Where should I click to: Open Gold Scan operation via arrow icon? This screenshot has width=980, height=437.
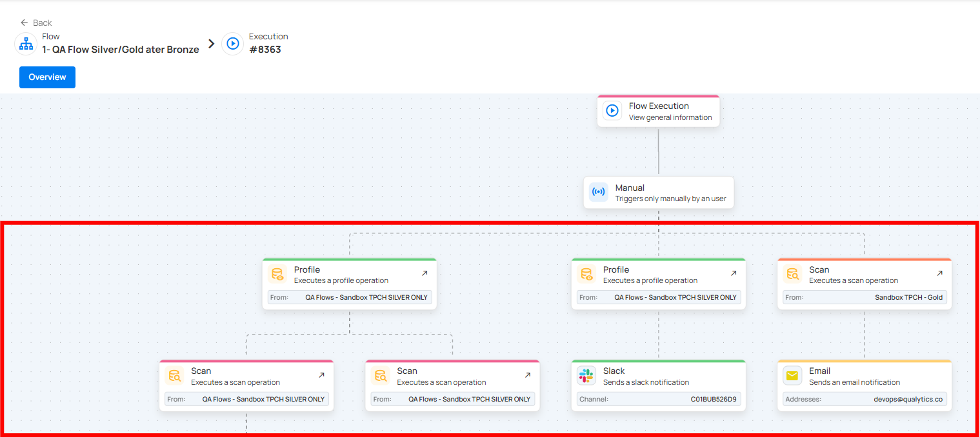939,273
